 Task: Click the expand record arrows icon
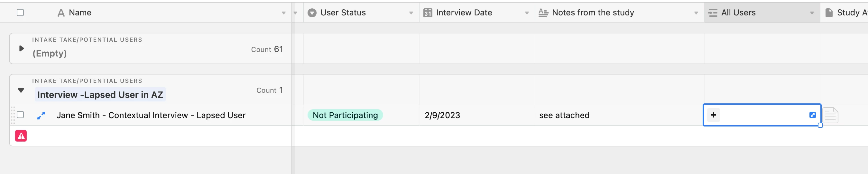41,116
